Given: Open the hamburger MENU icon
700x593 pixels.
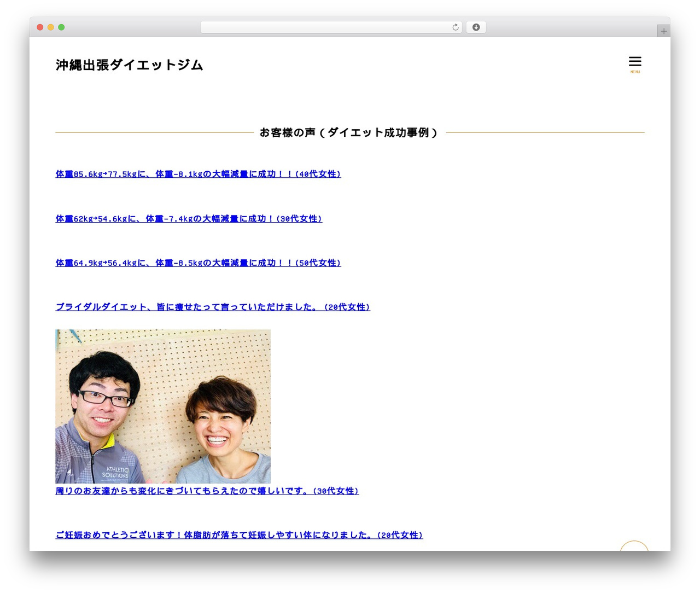Looking at the screenshot, I should (635, 64).
